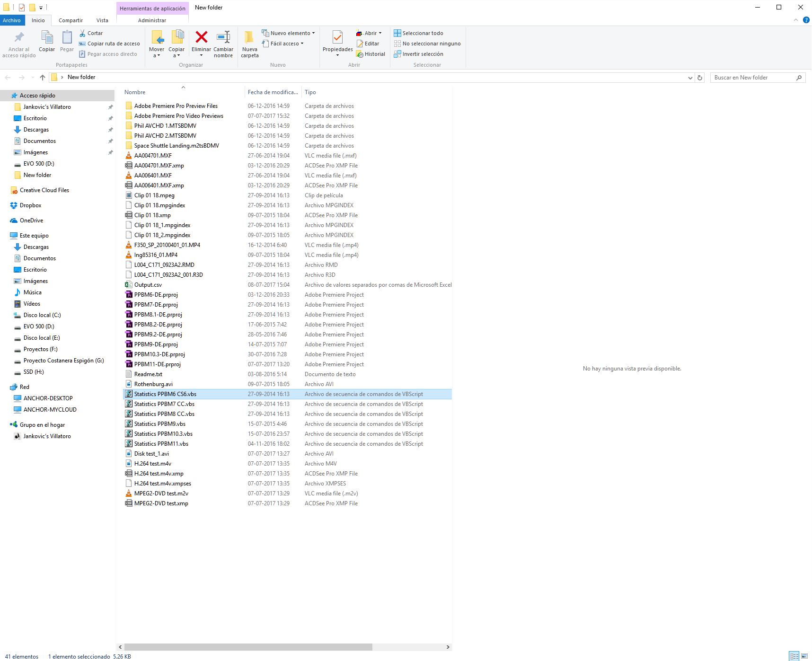Switch to the Administrar tab
The width and height of the screenshot is (812, 661).
152,20
